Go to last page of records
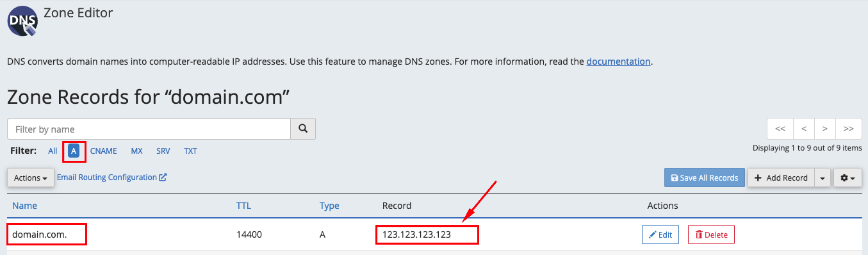This screenshot has height=255, width=868. (849, 129)
